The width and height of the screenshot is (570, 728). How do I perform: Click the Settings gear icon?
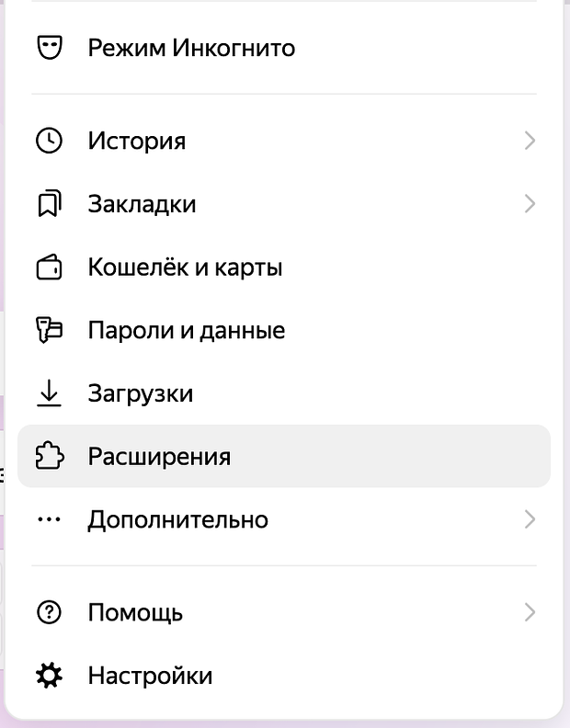pos(49,677)
